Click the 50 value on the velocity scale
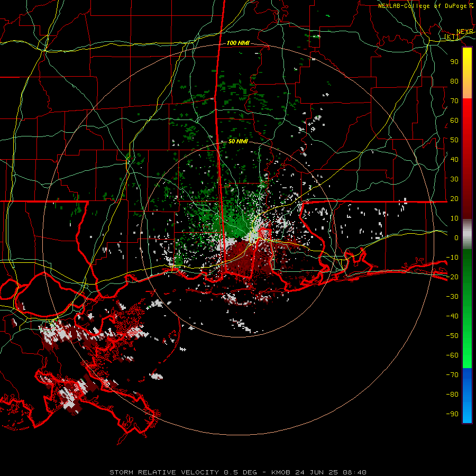Screen dimensions: 476x476 point(454,140)
